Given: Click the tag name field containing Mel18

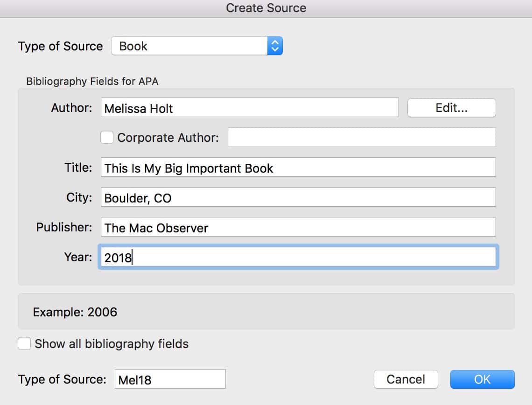Looking at the screenshot, I should 170,379.
